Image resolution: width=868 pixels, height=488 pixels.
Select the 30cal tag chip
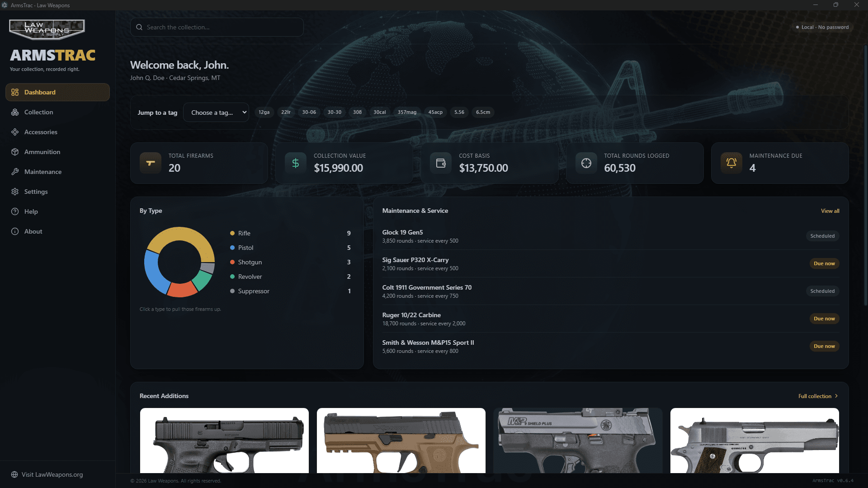click(380, 112)
